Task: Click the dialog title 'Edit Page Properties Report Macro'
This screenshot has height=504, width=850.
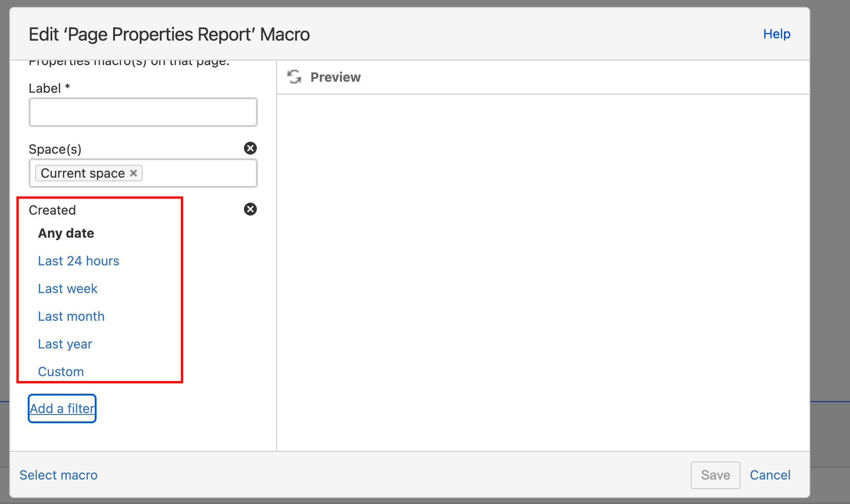Action: [x=170, y=34]
